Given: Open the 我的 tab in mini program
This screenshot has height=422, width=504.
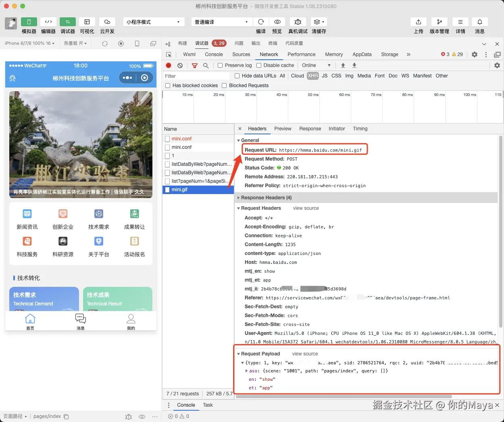Looking at the screenshot, I should [131, 322].
